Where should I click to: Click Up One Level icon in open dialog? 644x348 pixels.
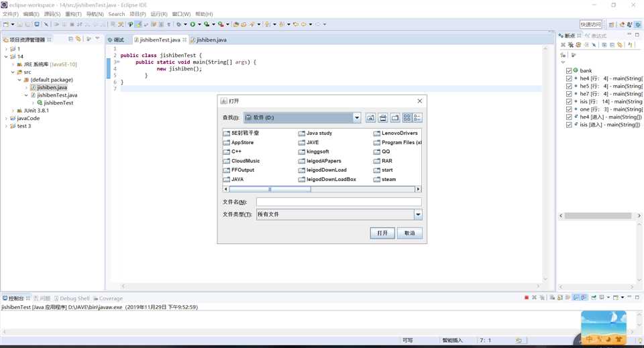tap(370, 117)
